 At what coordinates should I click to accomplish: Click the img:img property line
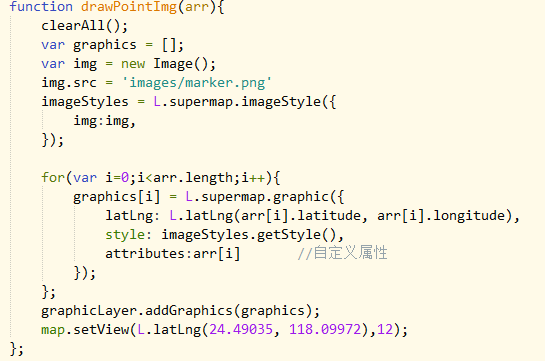[x=104, y=121]
